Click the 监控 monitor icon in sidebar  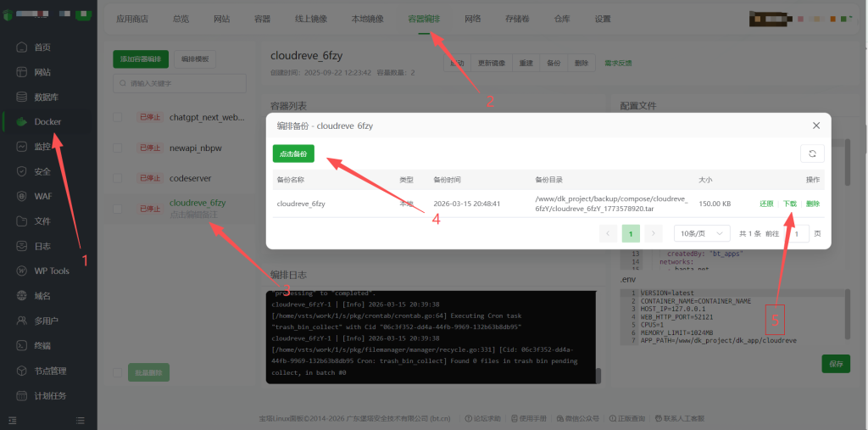click(x=23, y=147)
